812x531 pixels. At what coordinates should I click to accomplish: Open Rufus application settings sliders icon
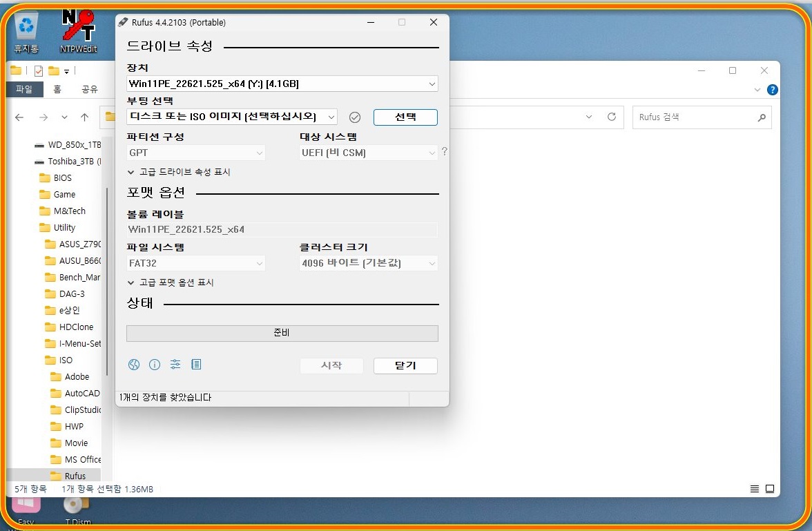pyautogui.click(x=175, y=365)
